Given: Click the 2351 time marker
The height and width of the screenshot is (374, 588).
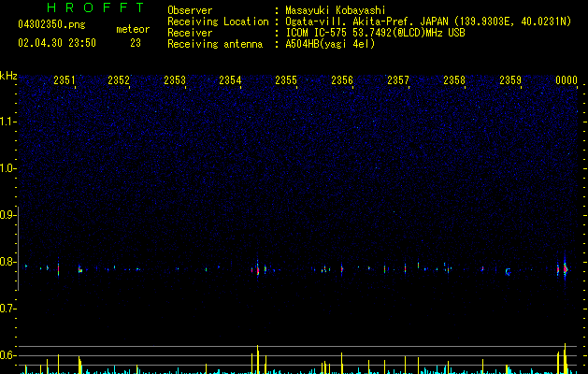Looking at the screenshot, I should [65, 79].
